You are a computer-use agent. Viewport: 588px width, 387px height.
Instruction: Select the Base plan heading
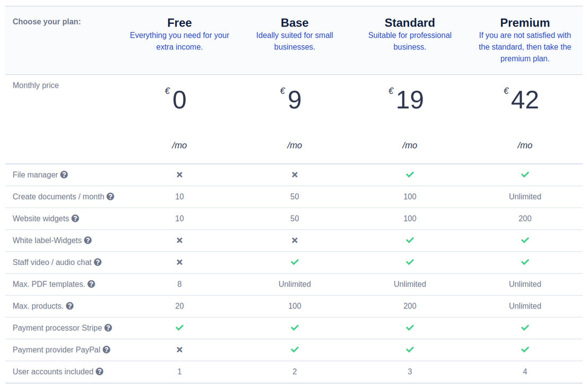(x=295, y=23)
